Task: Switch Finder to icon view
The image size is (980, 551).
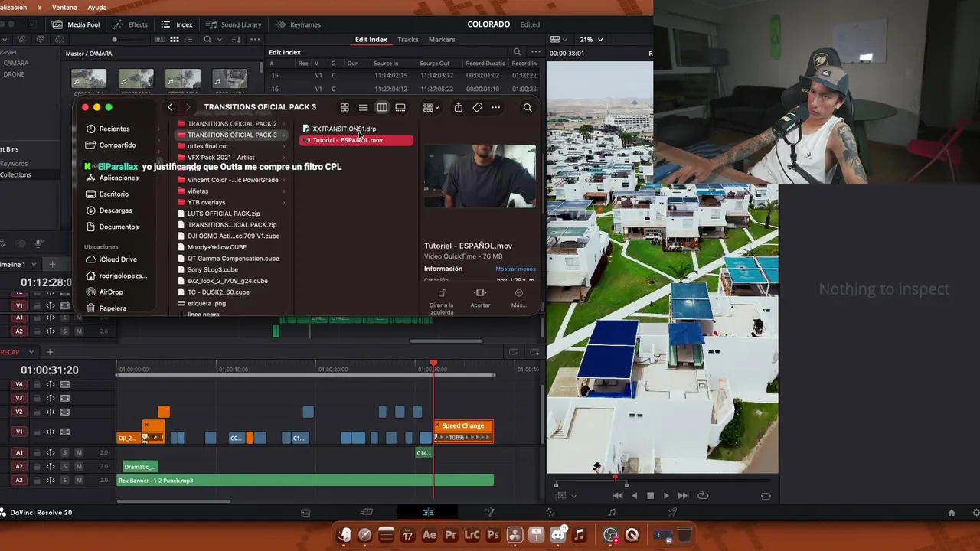Action: (x=345, y=107)
